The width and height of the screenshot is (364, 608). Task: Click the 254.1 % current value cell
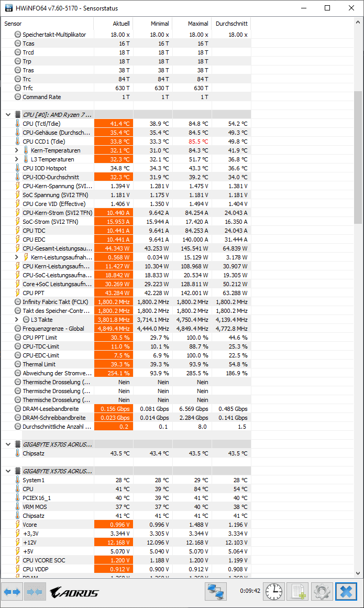point(114,373)
